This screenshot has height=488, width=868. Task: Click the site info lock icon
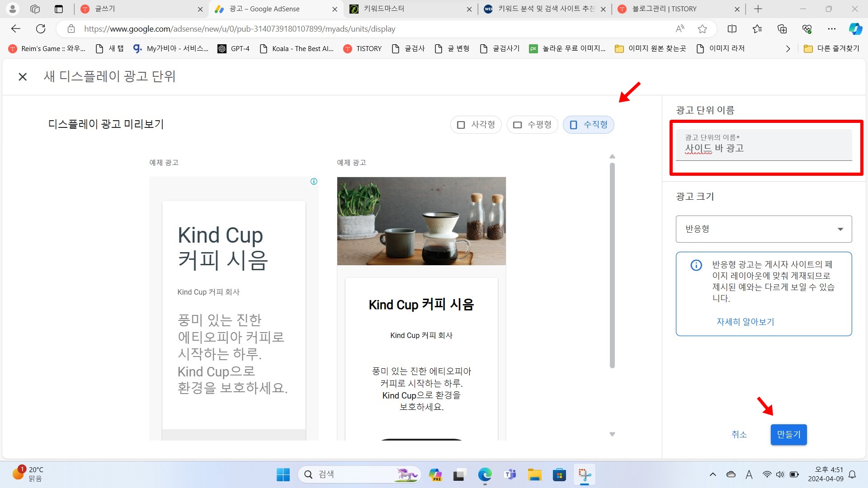click(x=71, y=29)
